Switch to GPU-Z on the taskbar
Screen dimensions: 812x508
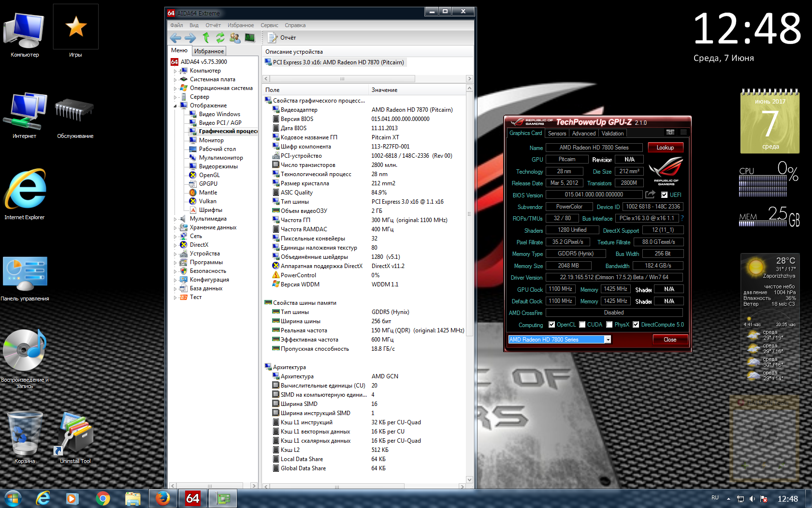[x=222, y=498]
